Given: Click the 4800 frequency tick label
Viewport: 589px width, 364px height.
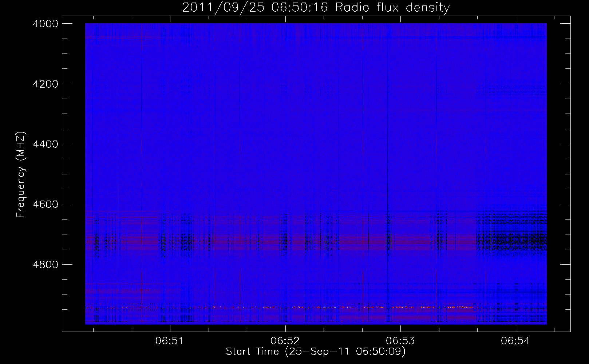Looking at the screenshot, I should (x=46, y=265).
